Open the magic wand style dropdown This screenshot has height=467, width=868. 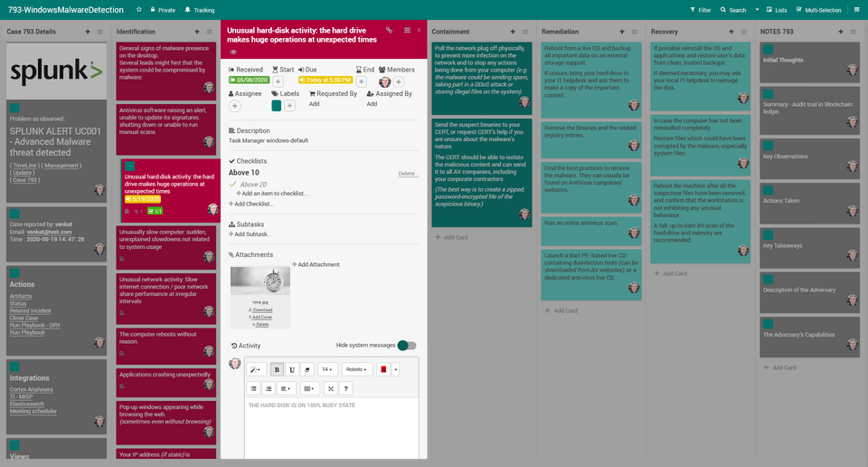256,369
